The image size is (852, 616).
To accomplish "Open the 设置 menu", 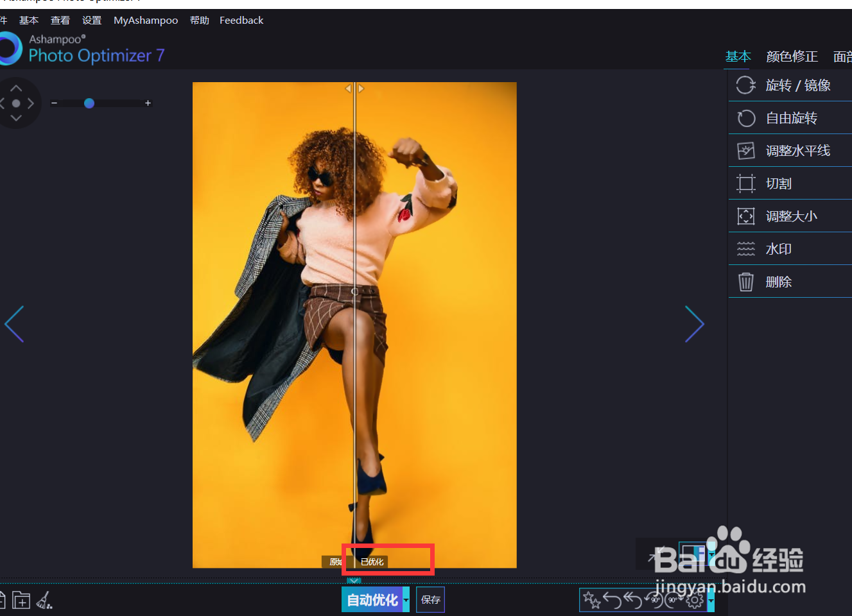I will coord(92,21).
